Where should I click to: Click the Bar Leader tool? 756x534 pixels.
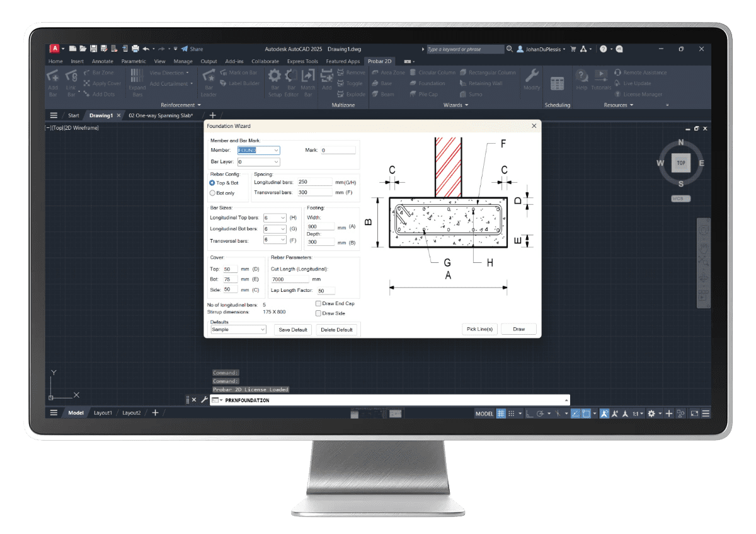click(209, 77)
